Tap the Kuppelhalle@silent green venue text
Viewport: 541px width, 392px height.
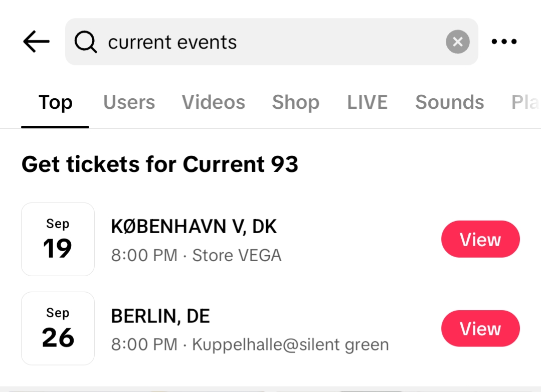[x=290, y=345]
